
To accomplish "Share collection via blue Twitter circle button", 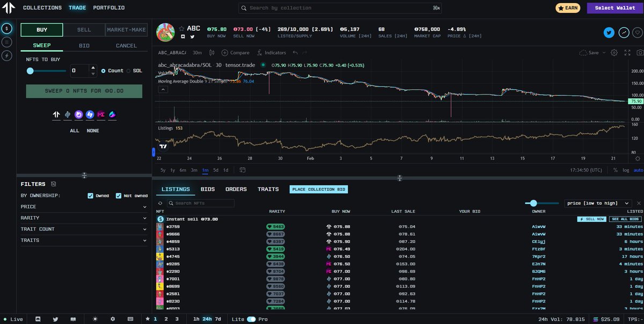I will coord(609,32).
